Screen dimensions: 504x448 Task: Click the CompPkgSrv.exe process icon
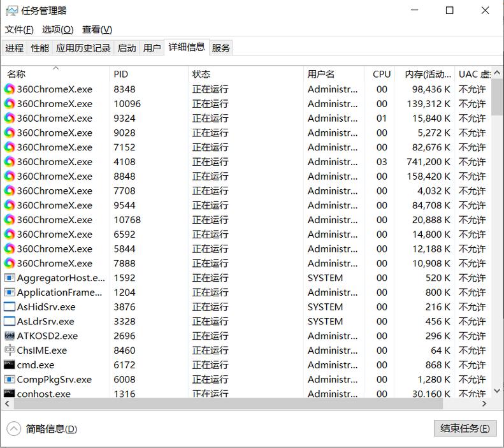coord(10,380)
